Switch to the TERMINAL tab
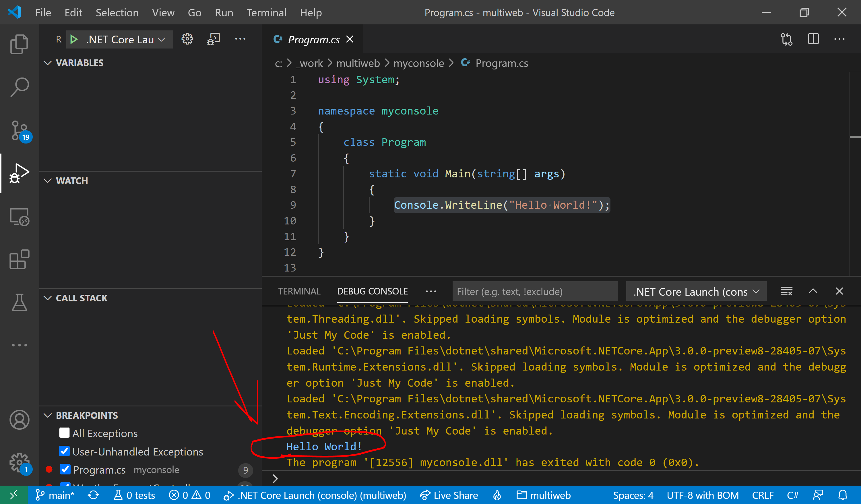Viewport: 861px width, 504px height. coord(299,292)
